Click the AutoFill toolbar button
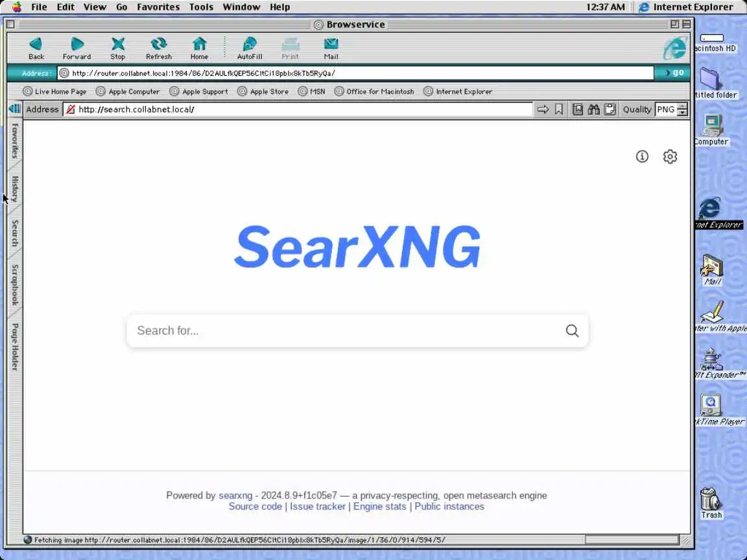The image size is (747, 560). pos(250,49)
